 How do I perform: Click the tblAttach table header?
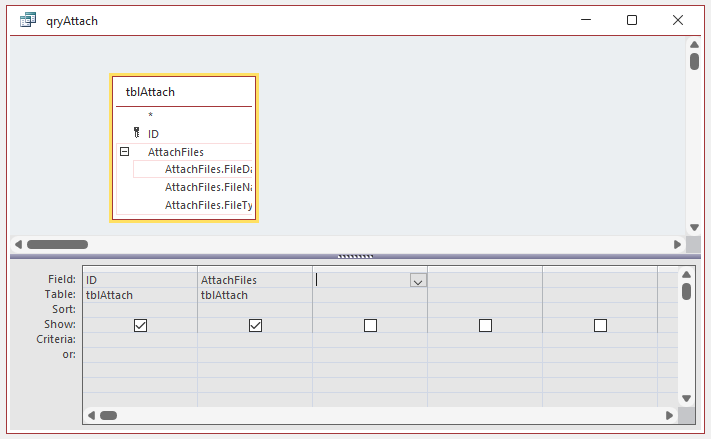point(184,92)
